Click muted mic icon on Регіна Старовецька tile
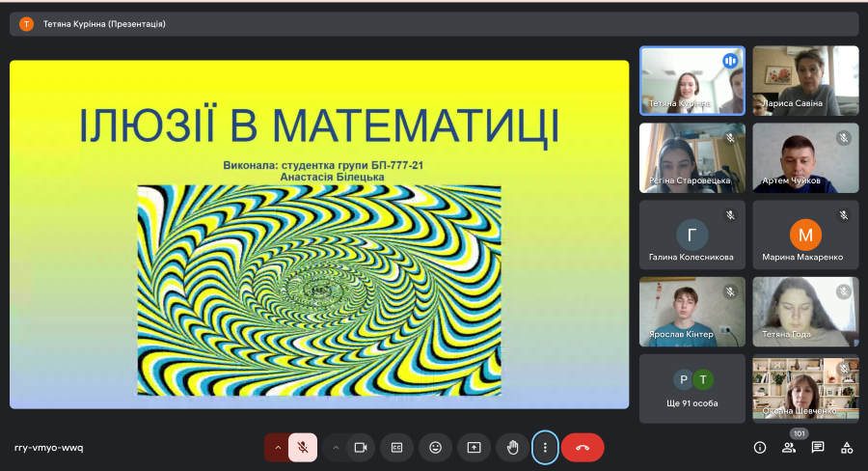This screenshot has height=471, width=868. pyautogui.click(x=730, y=138)
